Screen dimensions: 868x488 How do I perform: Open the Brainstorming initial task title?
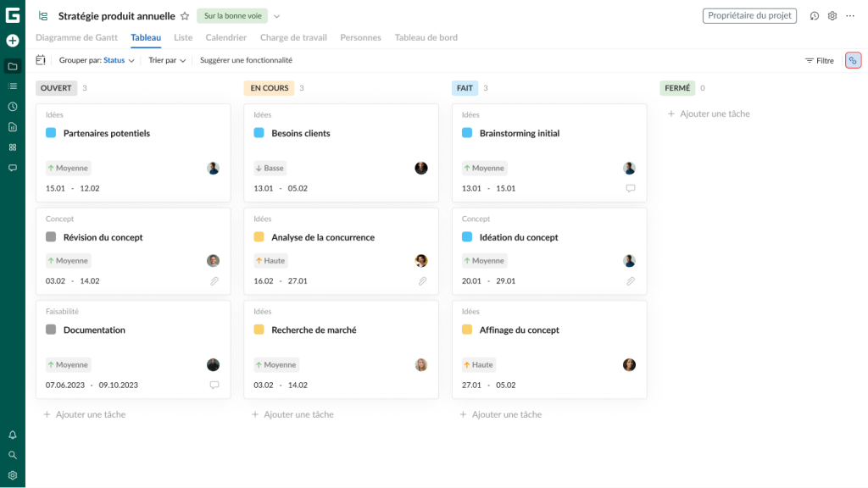click(520, 133)
